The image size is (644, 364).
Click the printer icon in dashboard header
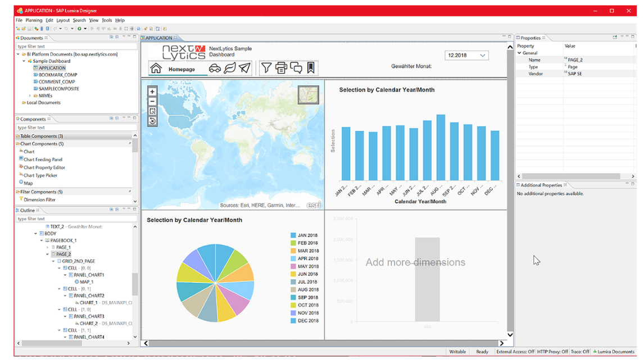tap(282, 68)
